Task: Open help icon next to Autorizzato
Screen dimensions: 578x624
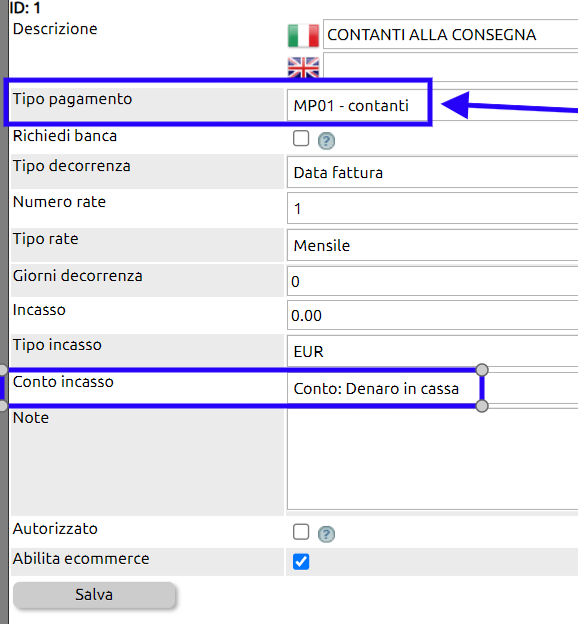Action: pos(326,534)
